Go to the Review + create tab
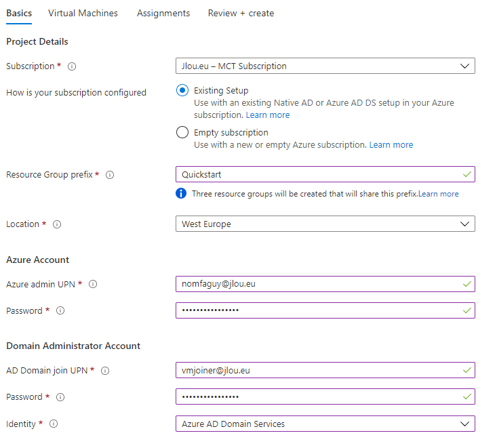Screen dimensions: 497x448 (241, 14)
